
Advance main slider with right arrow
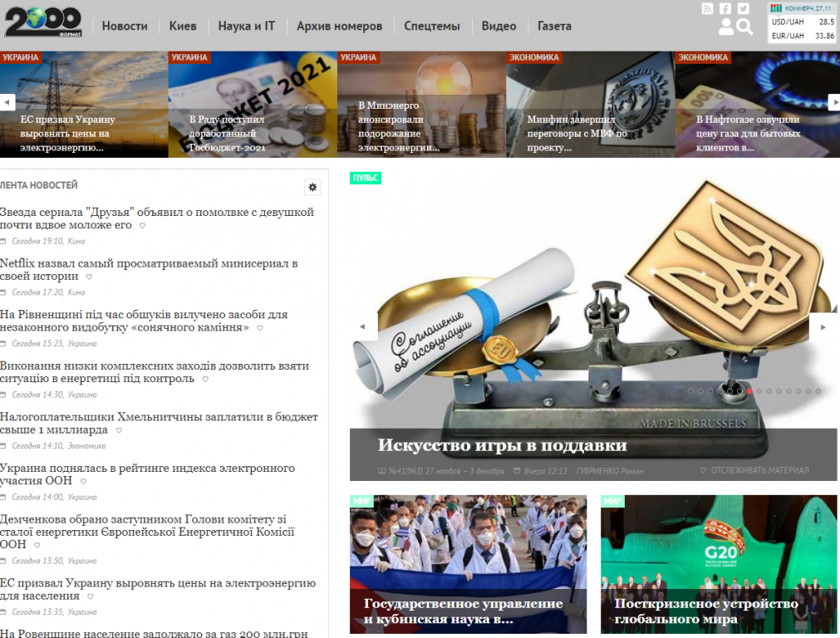(823, 327)
